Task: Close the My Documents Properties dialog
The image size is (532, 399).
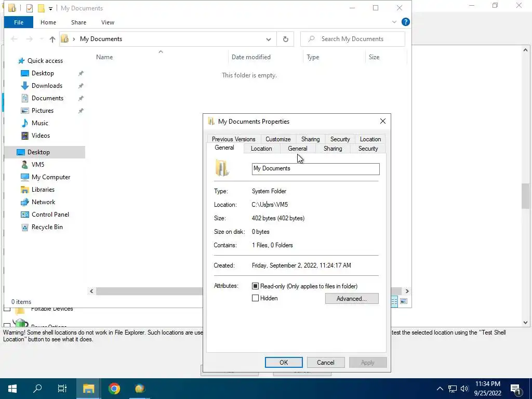Action: pos(383,121)
